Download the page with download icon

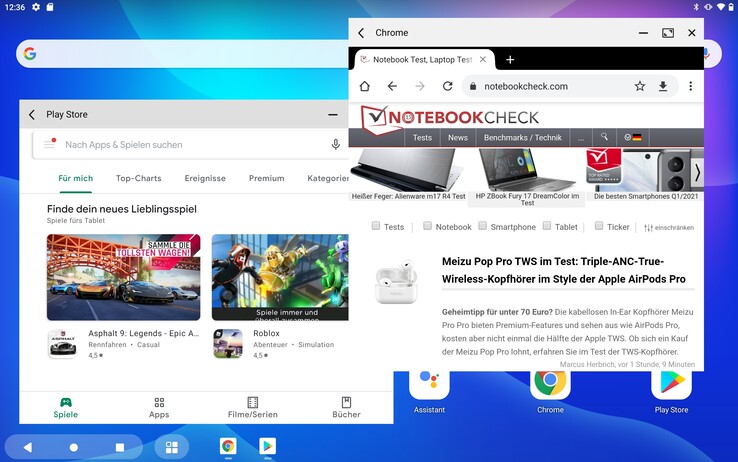663,86
